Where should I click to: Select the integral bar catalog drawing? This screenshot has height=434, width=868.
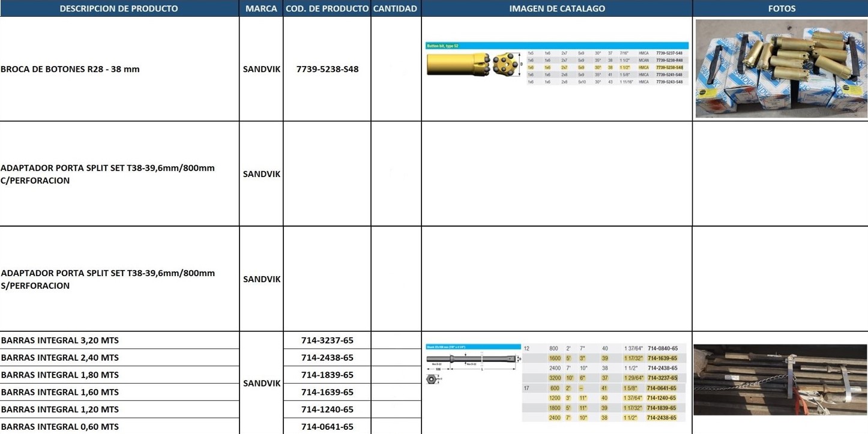471,363
